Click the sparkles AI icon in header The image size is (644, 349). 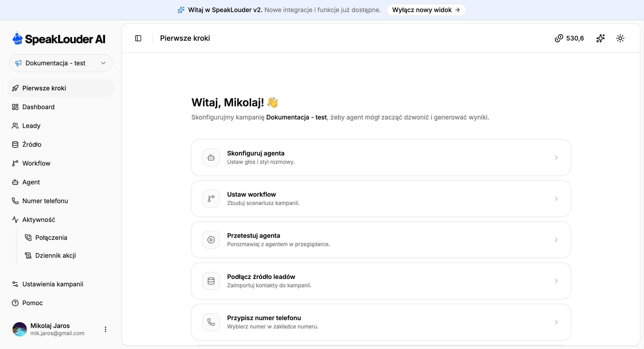[600, 38]
